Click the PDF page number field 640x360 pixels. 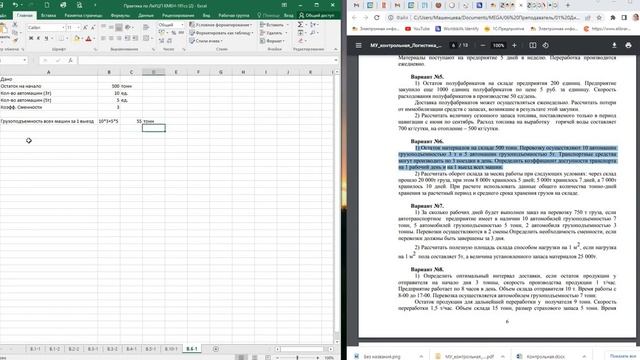[x=453, y=45]
